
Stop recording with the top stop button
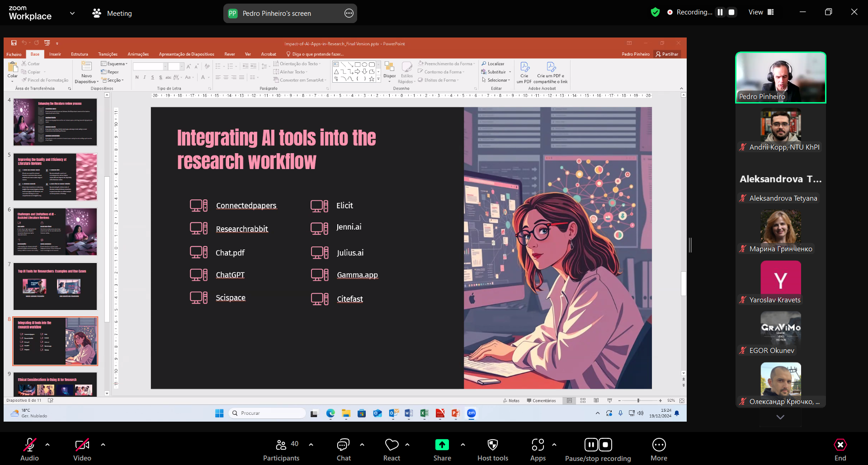click(x=731, y=12)
